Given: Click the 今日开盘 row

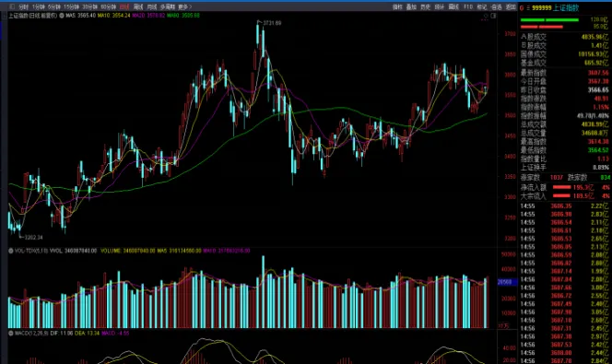Looking at the screenshot, I should coord(564,81).
